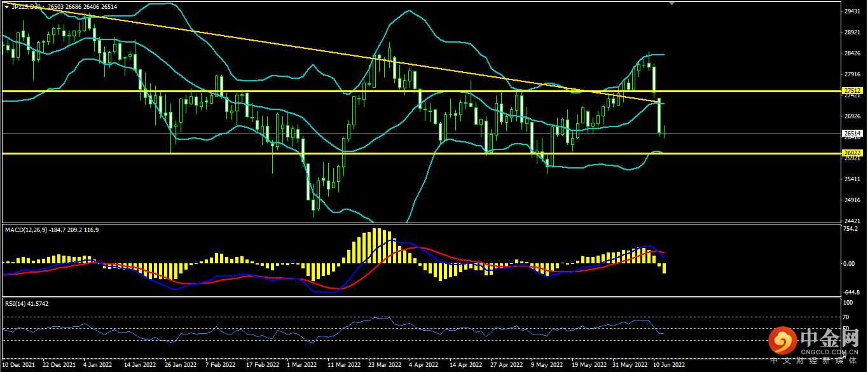Image resolution: width=868 pixels, height=372 pixels.
Task: Click the 17 Feb 2022 date label
Action: coord(261,366)
